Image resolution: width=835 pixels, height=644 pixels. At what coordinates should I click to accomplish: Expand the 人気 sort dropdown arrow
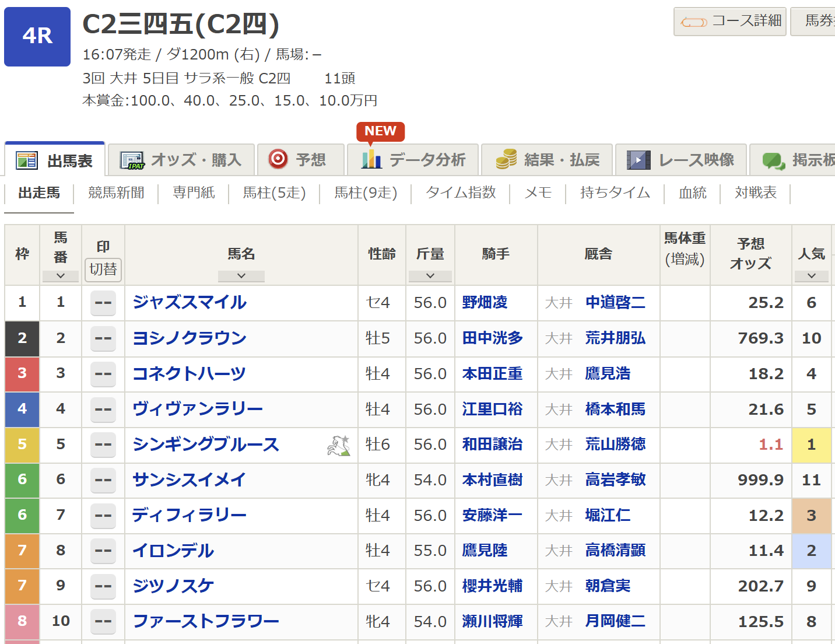pyautogui.click(x=811, y=276)
